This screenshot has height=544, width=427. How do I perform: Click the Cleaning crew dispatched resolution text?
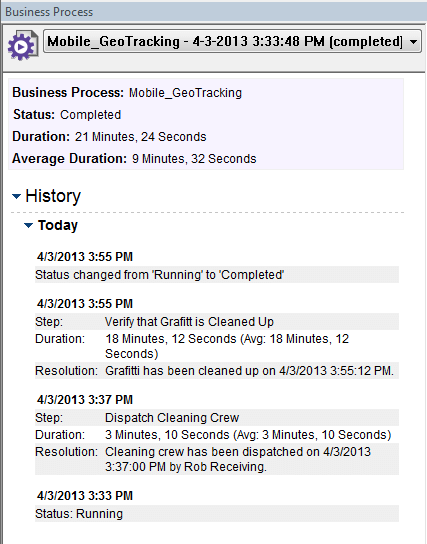[x=238, y=459]
